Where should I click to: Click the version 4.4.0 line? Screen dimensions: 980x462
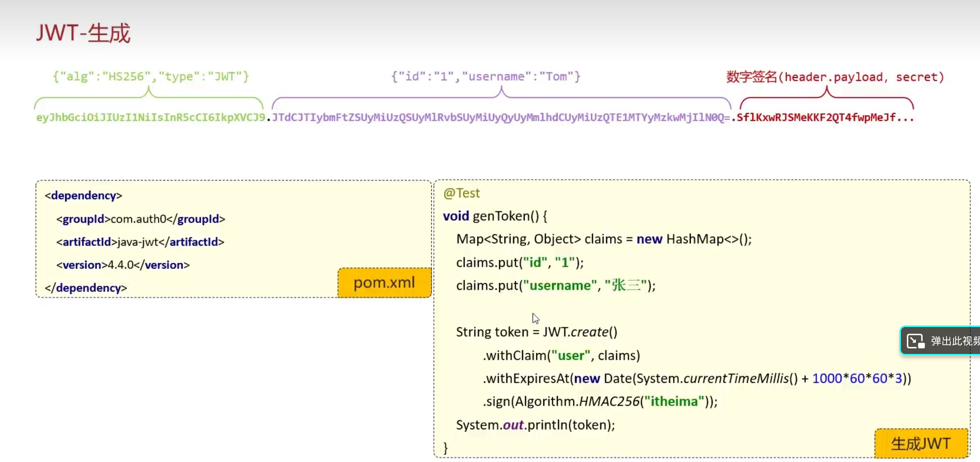point(123,265)
